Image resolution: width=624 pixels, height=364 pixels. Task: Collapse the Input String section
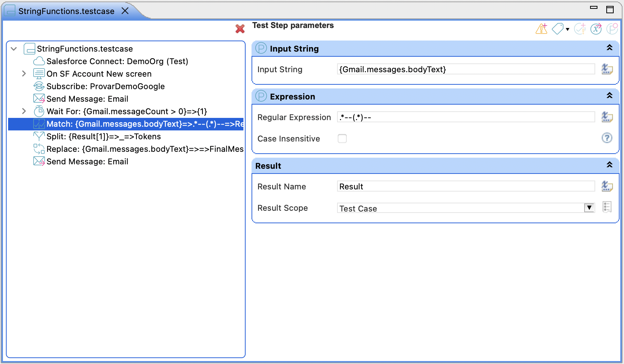point(610,48)
